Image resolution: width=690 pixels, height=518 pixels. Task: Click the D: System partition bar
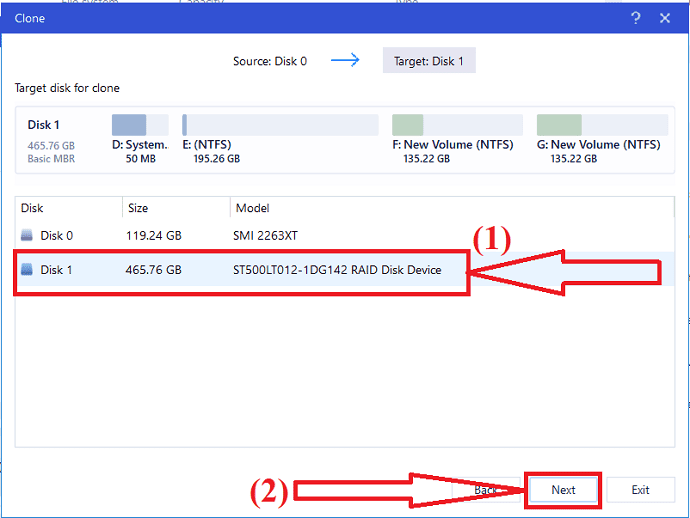pos(140,125)
